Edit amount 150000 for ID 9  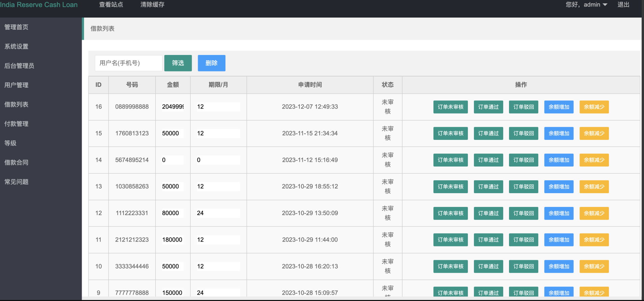tap(172, 293)
